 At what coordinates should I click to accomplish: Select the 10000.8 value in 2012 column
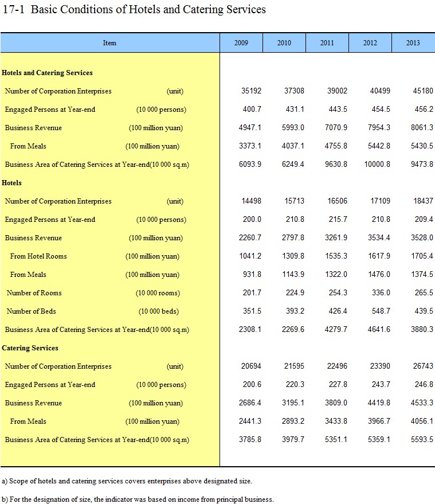click(x=376, y=165)
